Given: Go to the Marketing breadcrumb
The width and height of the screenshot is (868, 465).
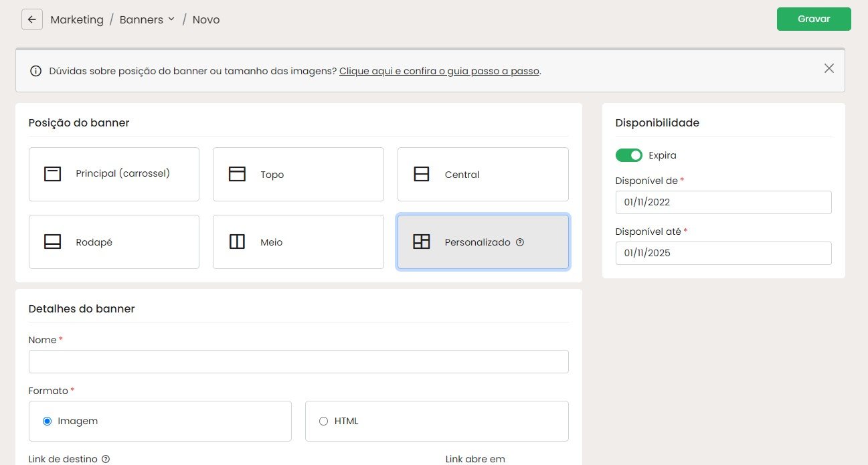Looking at the screenshot, I should click(77, 19).
